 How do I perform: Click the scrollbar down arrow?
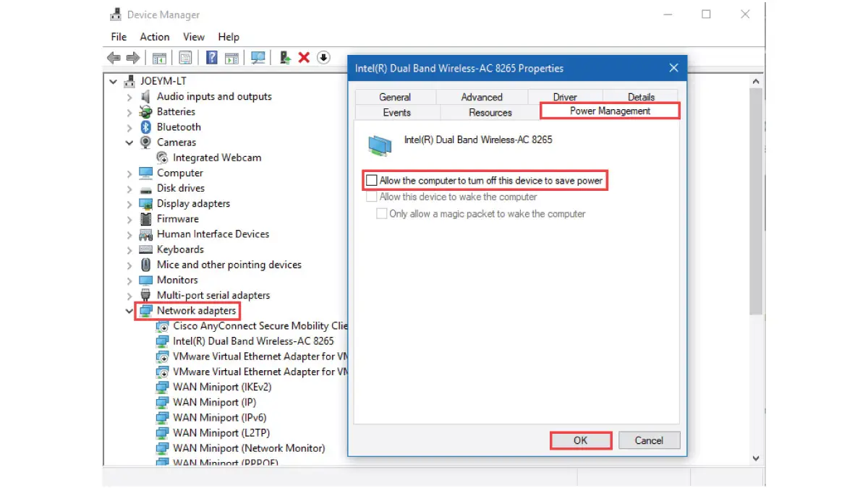(x=756, y=458)
